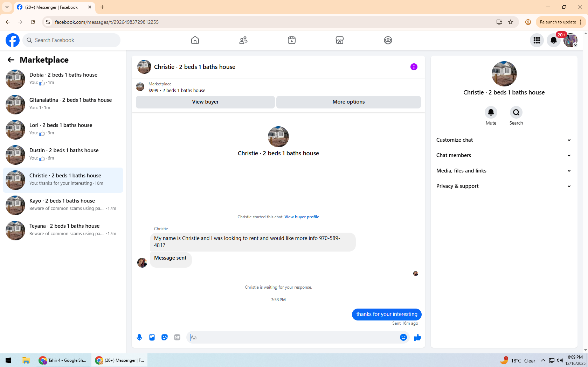Bookmark this page with the star icon
Image resolution: width=588 pixels, height=367 pixels.
click(511, 22)
